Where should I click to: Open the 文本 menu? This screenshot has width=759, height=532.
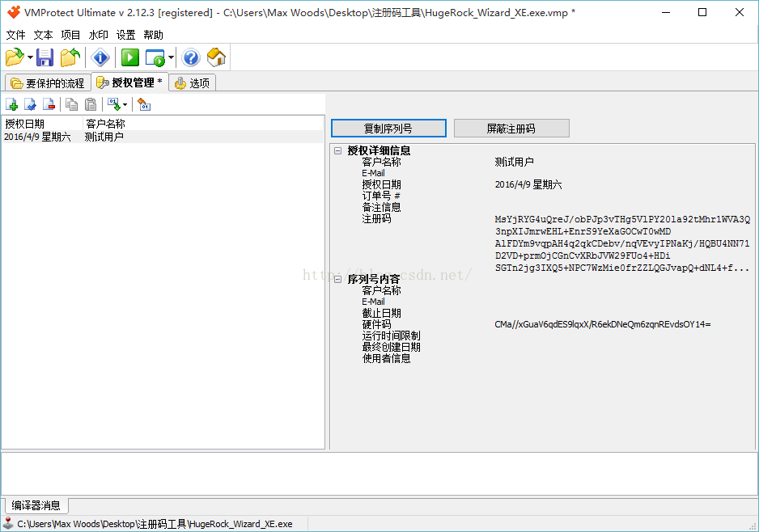tap(43, 35)
